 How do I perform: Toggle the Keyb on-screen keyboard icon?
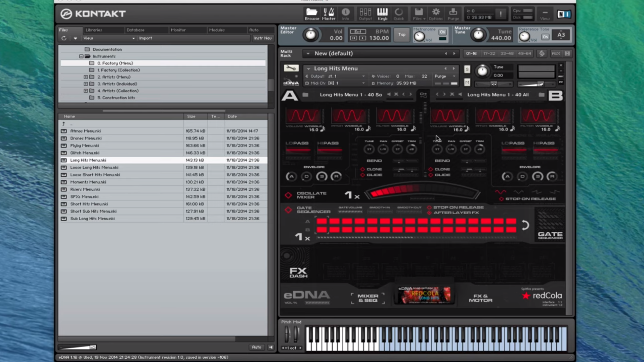382,14
